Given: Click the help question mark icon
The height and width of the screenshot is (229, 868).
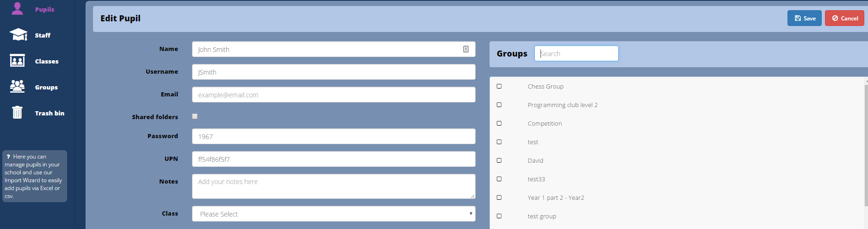Looking at the screenshot, I should pos(8,157).
